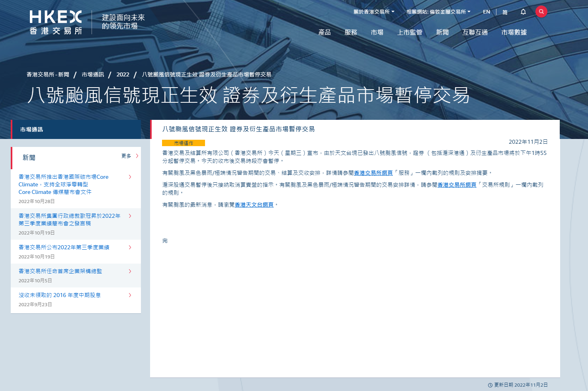Click the 2022 breadcrumb link
The image size is (588, 391).
click(123, 74)
